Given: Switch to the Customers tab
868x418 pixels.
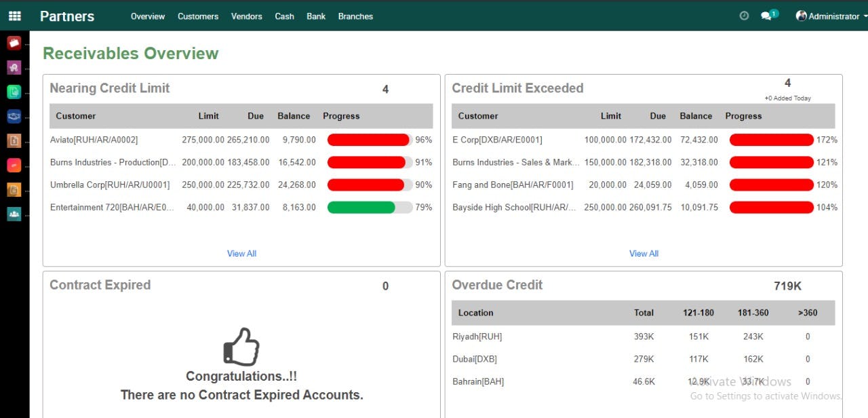Looking at the screenshot, I should pos(197,16).
